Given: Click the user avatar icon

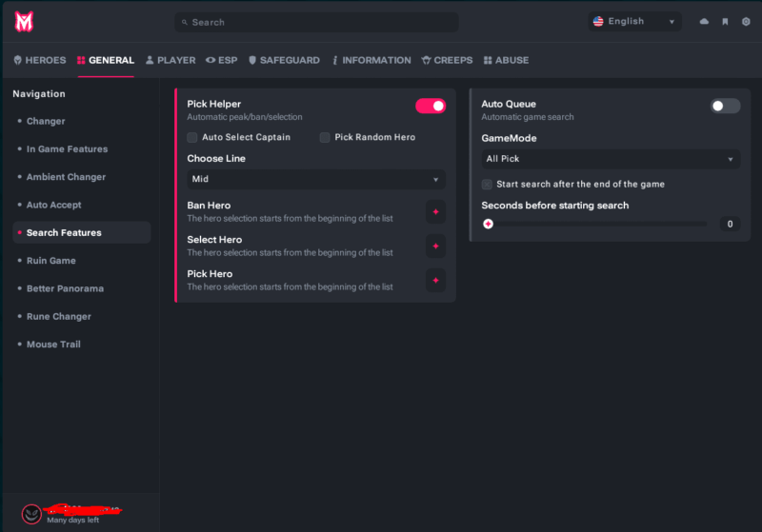Looking at the screenshot, I should pyautogui.click(x=31, y=514).
